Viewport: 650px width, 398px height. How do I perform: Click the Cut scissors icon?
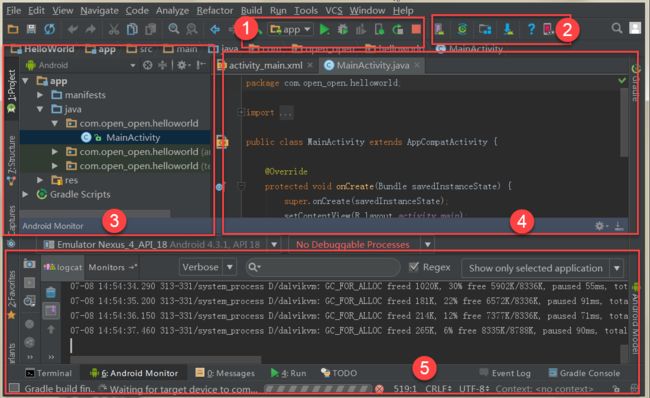(x=114, y=29)
